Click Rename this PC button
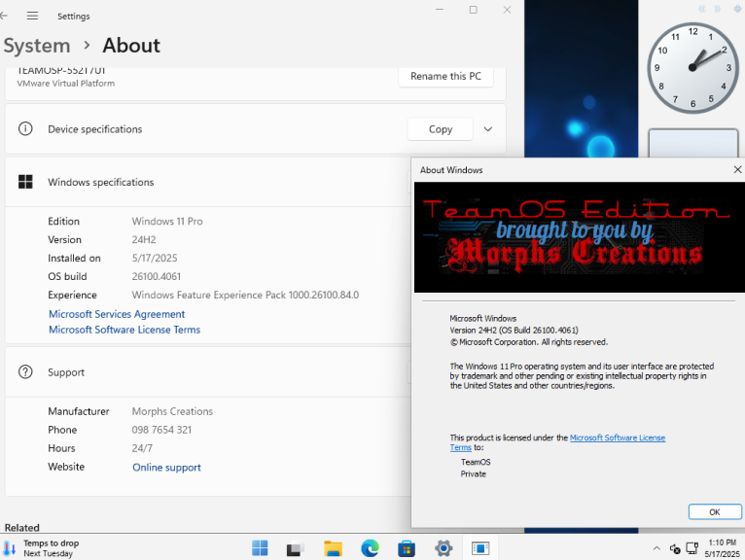This screenshot has width=745, height=560. click(445, 76)
